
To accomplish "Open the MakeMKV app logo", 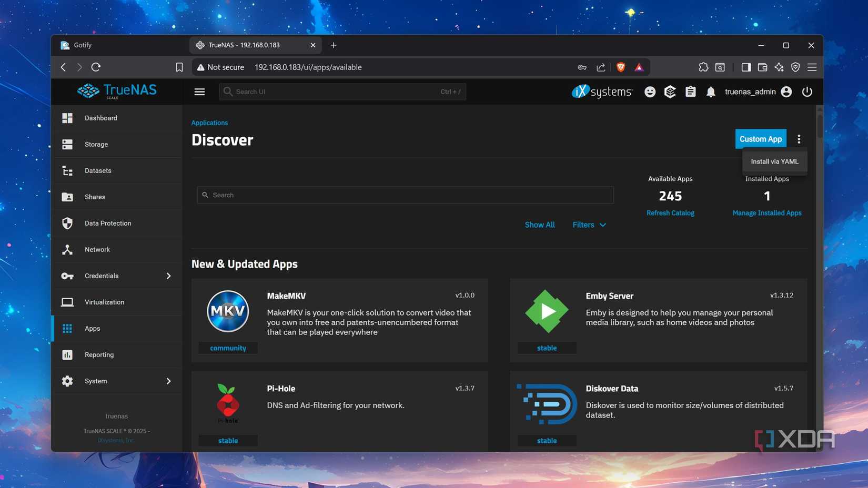I will (228, 311).
